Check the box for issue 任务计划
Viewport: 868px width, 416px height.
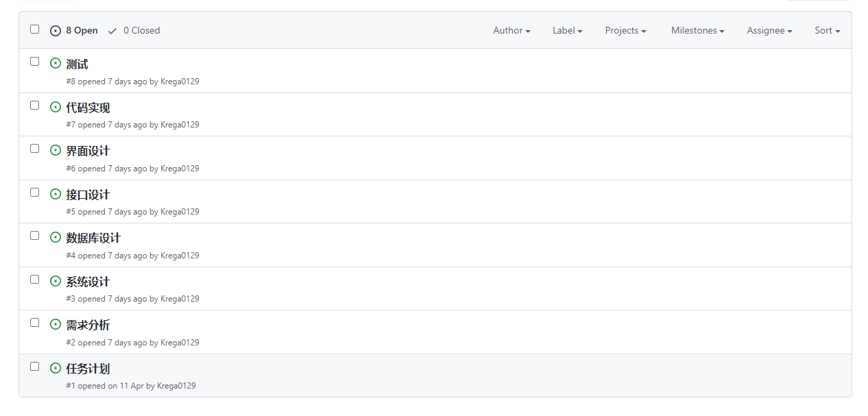coord(35,366)
